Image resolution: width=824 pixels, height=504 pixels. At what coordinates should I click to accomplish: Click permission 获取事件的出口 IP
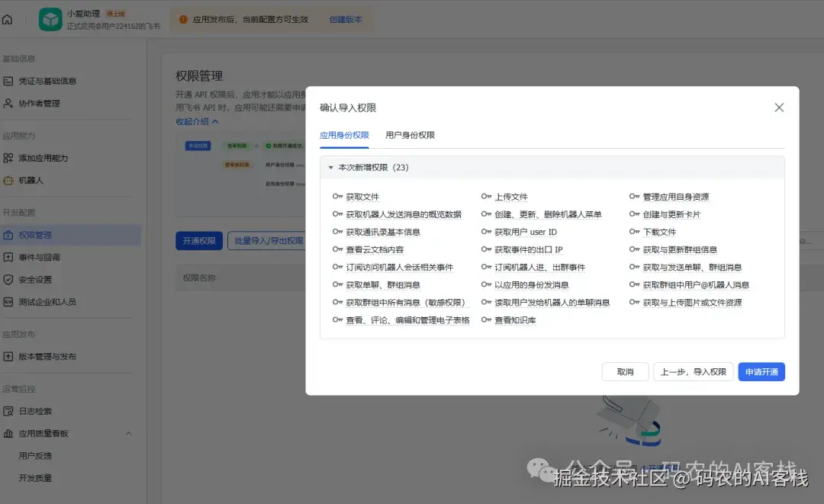click(x=529, y=249)
